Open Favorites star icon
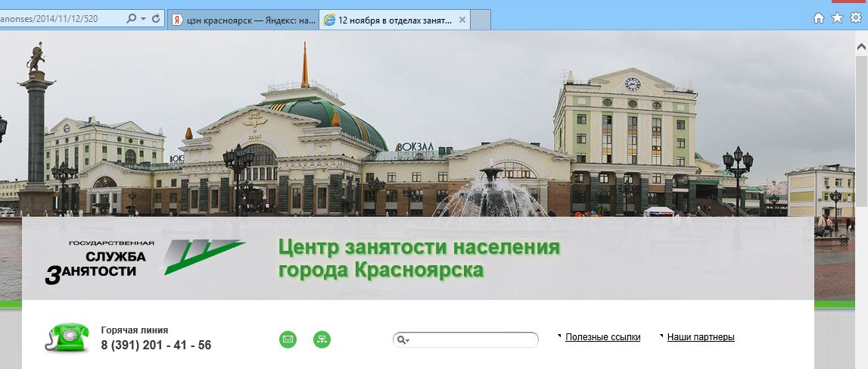 tap(837, 18)
